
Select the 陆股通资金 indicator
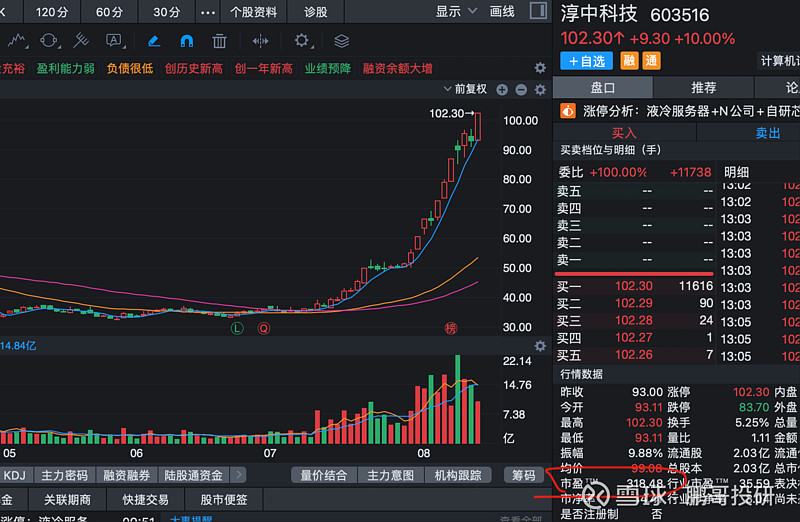[193, 475]
